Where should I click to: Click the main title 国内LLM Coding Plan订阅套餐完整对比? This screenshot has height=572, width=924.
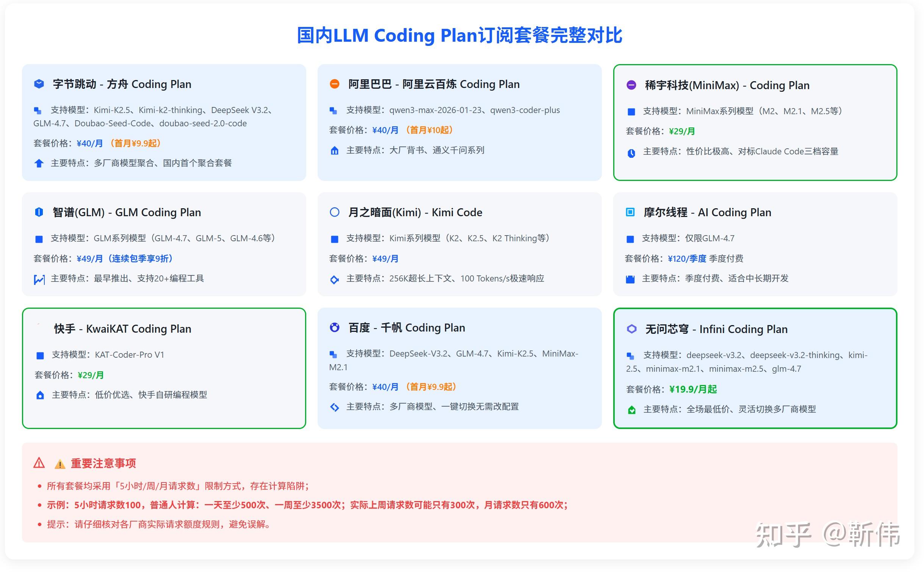459,35
